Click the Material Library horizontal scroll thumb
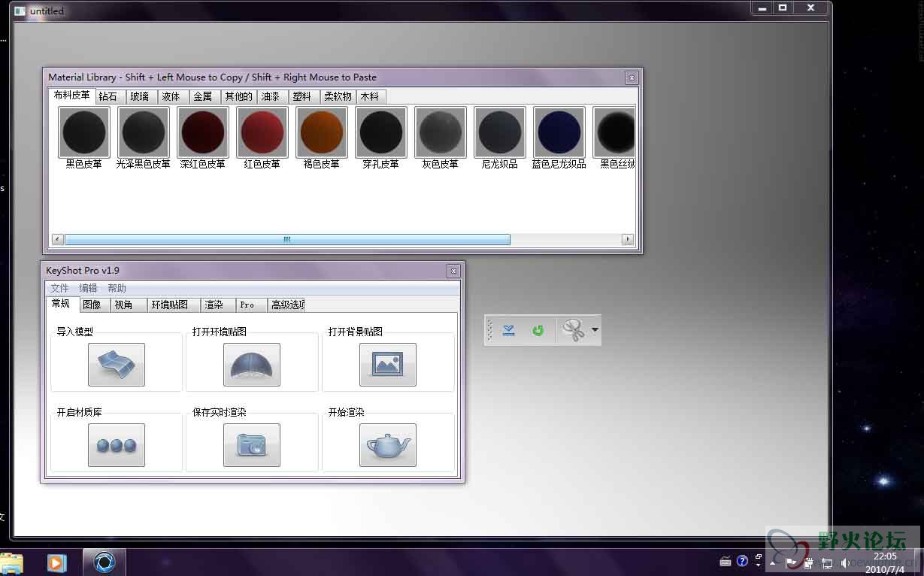The width and height of the screenshot is (924, 576). (x=287, y=239)
